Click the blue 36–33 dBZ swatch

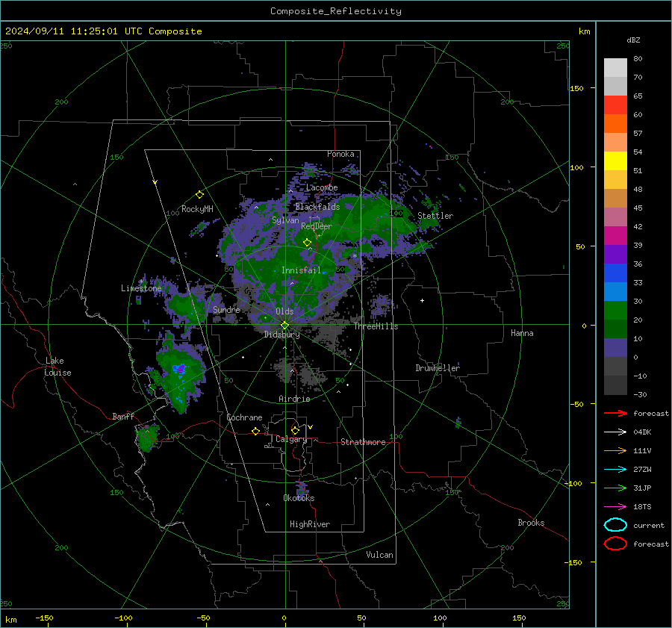click(615, 273)
